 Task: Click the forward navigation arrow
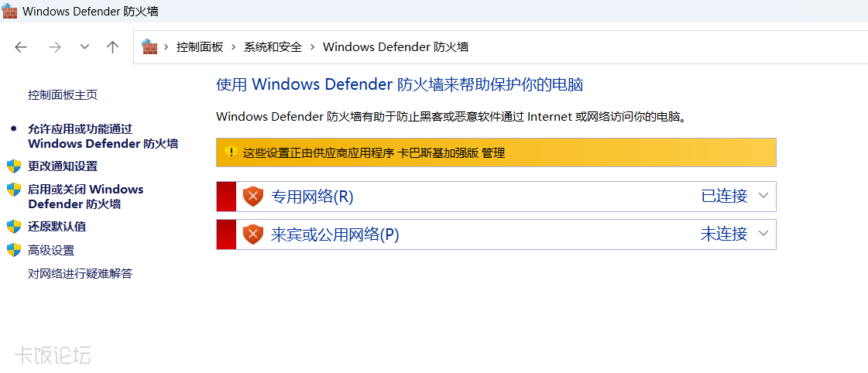[x=54, y=47]
